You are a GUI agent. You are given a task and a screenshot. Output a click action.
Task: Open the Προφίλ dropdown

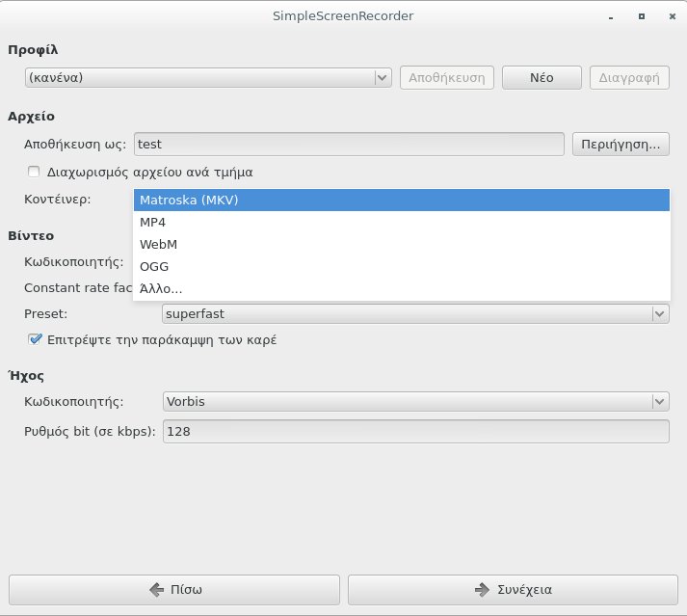coord(207,77)
